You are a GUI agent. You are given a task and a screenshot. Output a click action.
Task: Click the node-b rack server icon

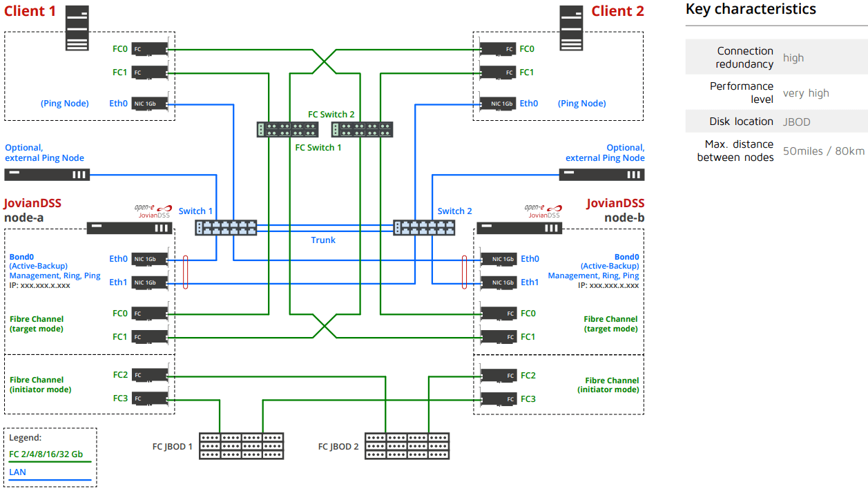pos(519,228)
